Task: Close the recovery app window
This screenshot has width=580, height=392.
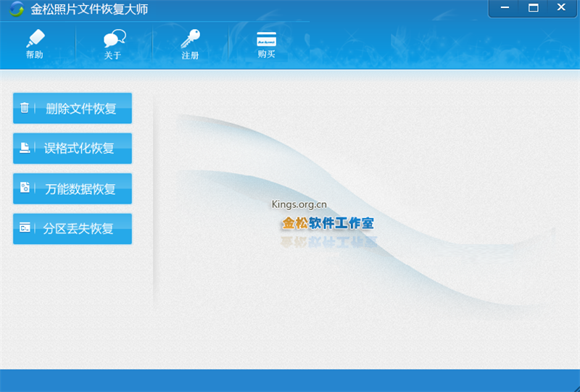Action: (561, 8)
